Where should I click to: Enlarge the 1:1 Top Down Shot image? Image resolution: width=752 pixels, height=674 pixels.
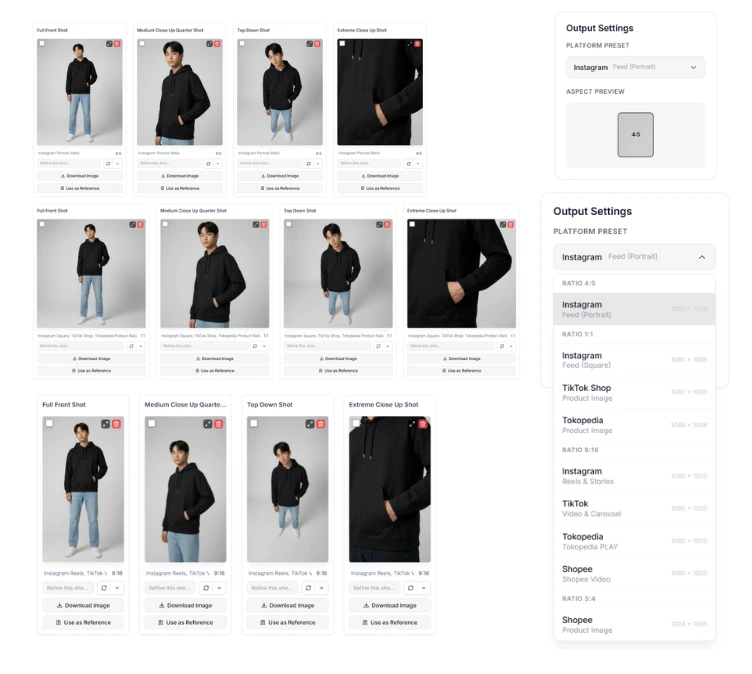click(x=379, y=225)
